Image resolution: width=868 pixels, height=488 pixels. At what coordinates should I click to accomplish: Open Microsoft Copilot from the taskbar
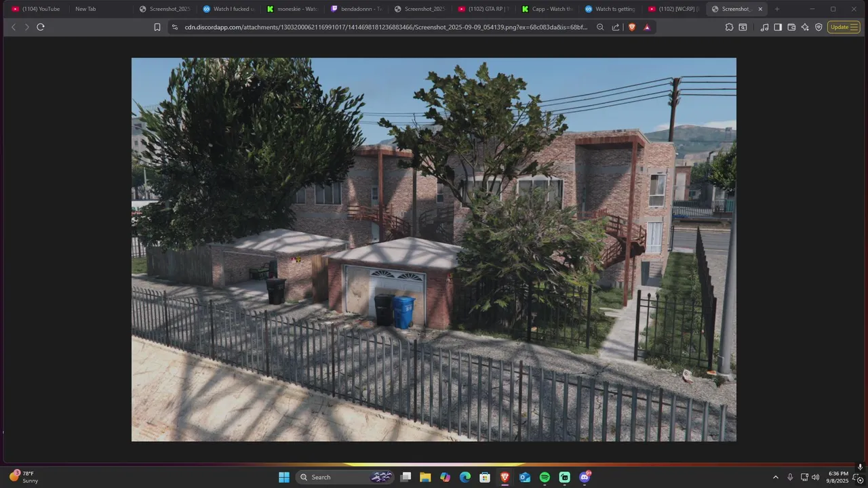coord(445,477)
